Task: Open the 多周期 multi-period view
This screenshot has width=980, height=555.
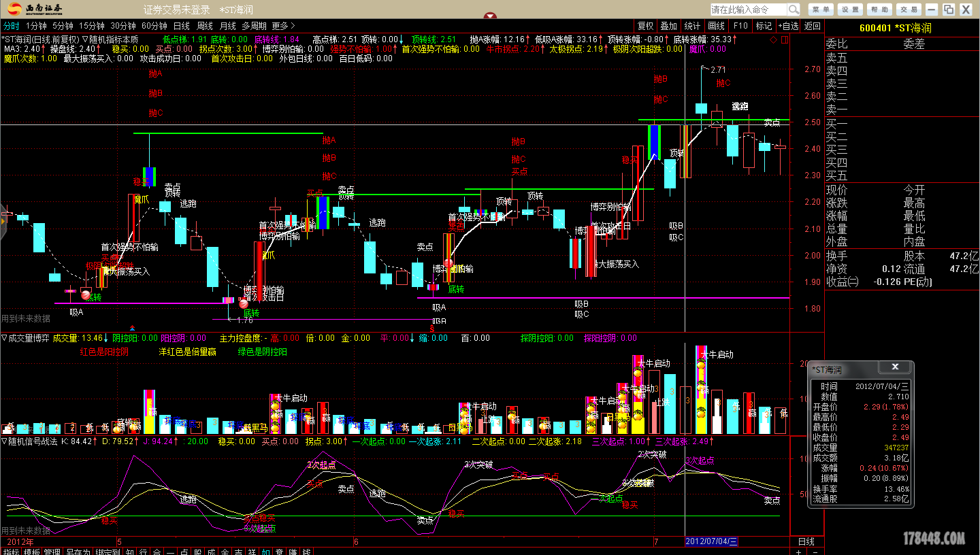Action: (x=255, y=27)
